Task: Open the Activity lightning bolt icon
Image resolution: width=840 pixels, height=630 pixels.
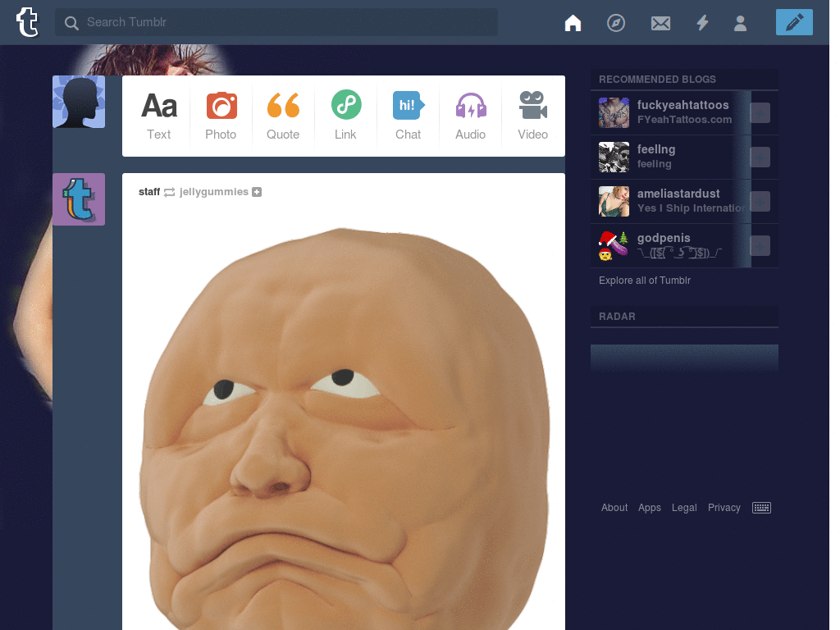Action: pyautogui.click(x=702, y=23)
